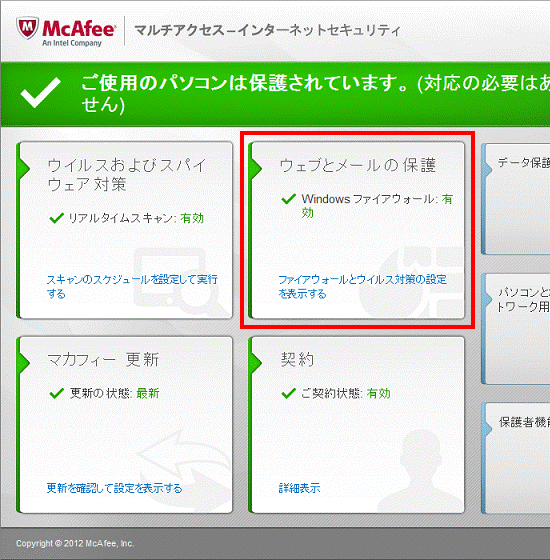The width and height of the screenshot is (550, 560).
Task: Click リアルタイムスキャン: 有効 status text
Action: point(136,218)
